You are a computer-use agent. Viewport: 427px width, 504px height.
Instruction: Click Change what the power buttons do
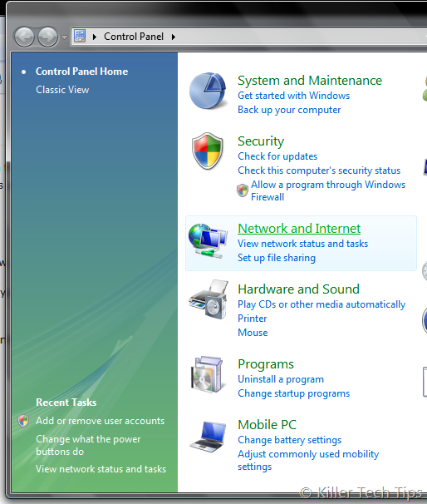pyautogui.click(x=88, y=445)
